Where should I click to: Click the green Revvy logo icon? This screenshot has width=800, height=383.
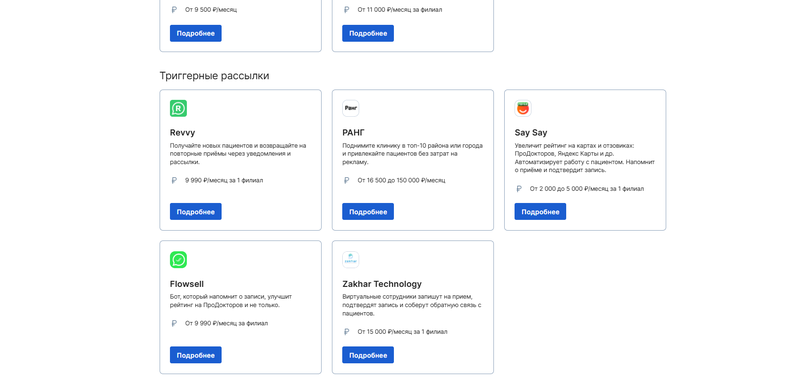179,108
